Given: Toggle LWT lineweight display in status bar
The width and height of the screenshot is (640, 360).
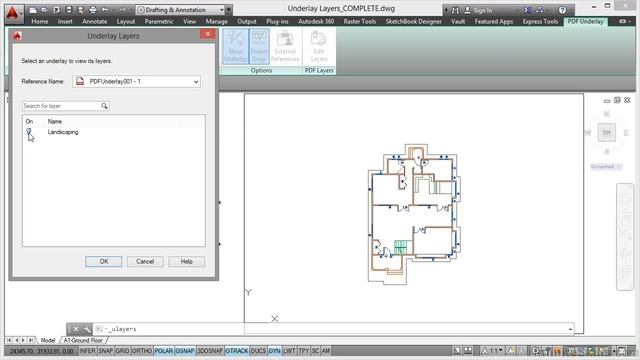Looking at the screenshot, I should click(x=289, y=351).
